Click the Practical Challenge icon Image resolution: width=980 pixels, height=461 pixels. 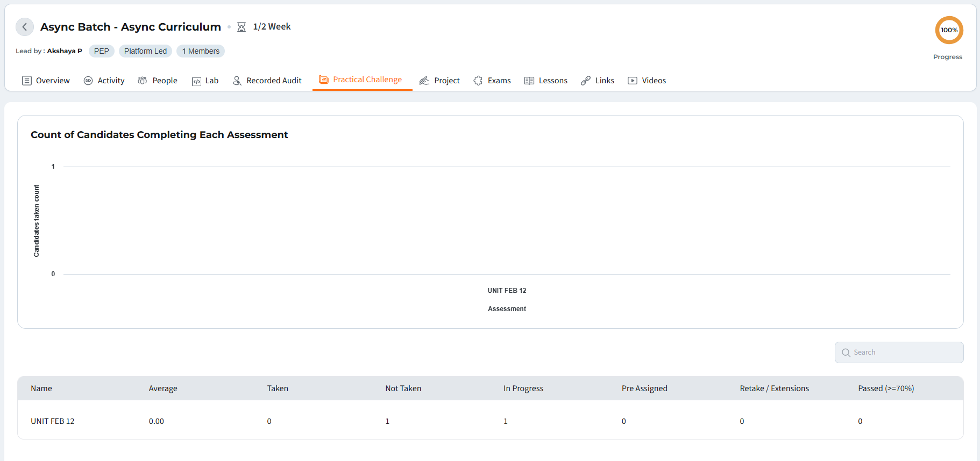tap(324, 80)
